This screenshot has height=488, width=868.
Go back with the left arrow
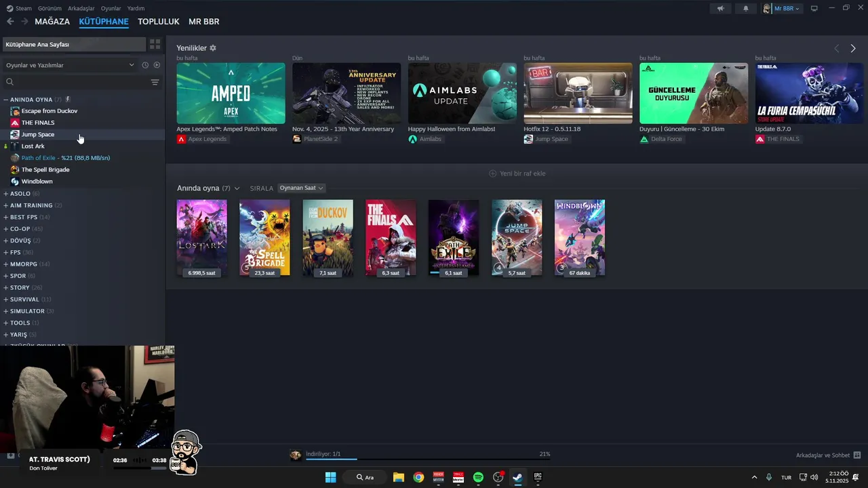point(10,22)
